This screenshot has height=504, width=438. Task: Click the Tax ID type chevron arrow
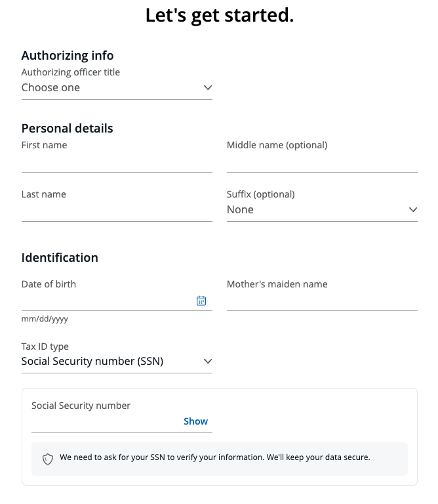click(208, 362)
